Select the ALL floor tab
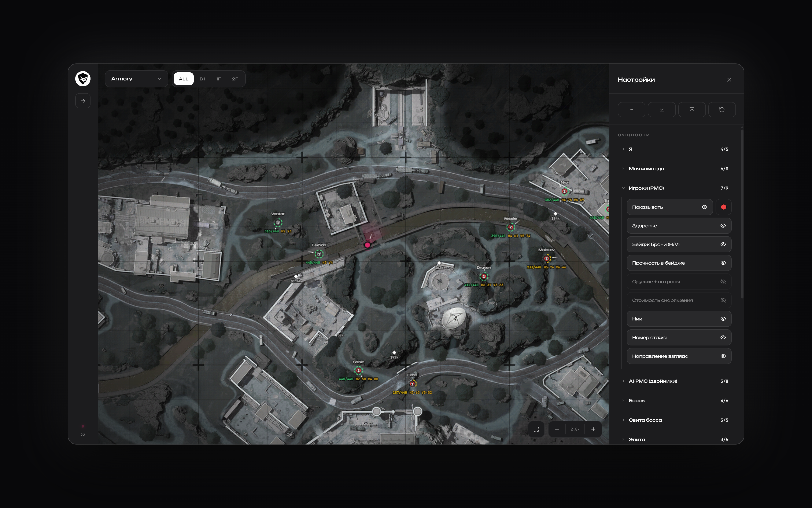Screen dimensions: 812x508 click(184, 79)
